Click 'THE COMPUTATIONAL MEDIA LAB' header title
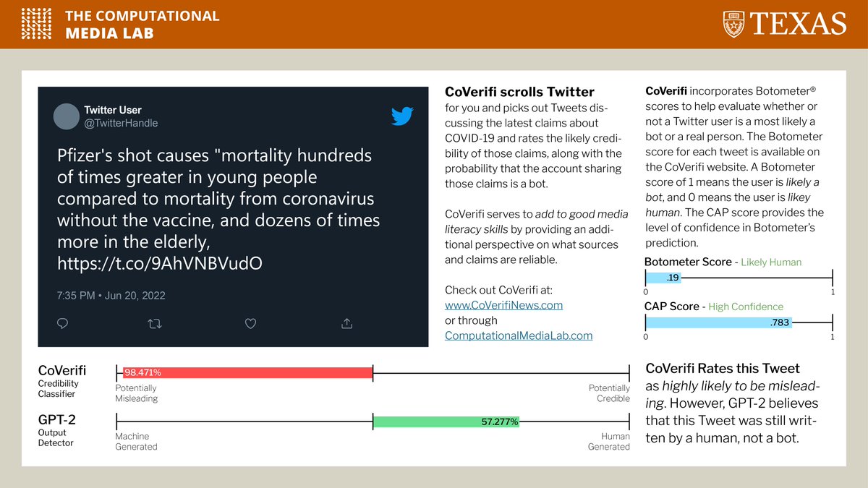Viewport: 868px width, 488px height. click(x=142, y=24)
